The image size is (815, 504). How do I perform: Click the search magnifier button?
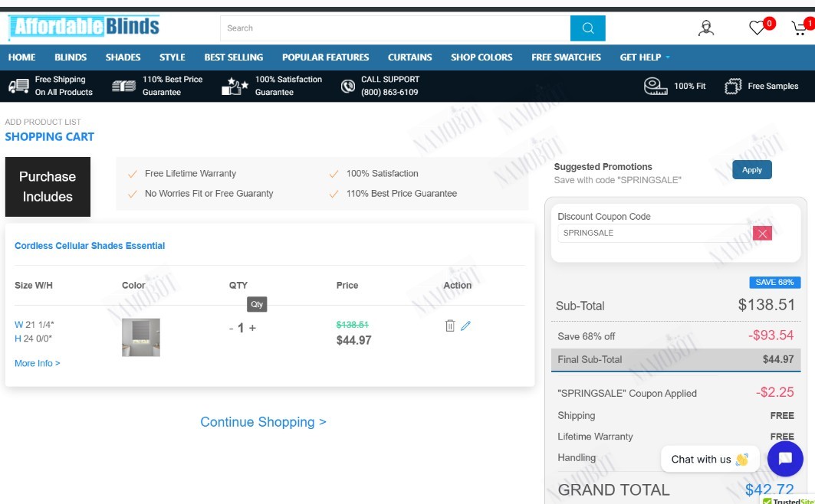pyautogui.click(x=587, y=28)
